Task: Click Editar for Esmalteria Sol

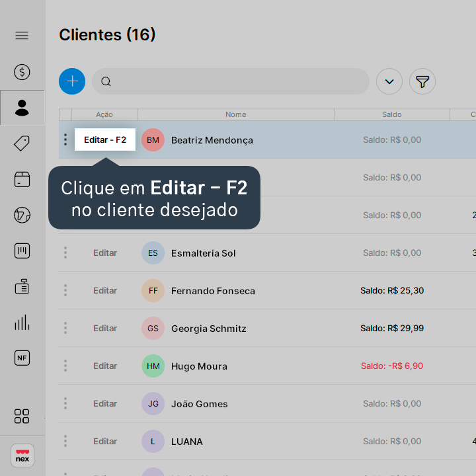Action: [105, 253]
